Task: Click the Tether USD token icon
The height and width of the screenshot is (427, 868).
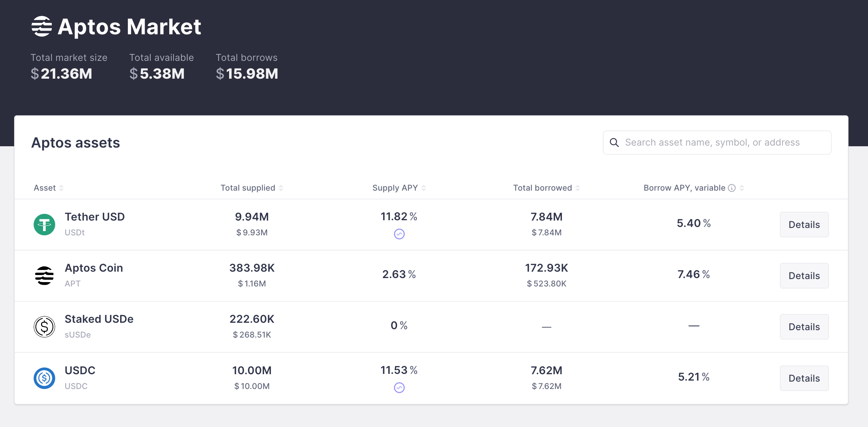Action: [44, 225]
